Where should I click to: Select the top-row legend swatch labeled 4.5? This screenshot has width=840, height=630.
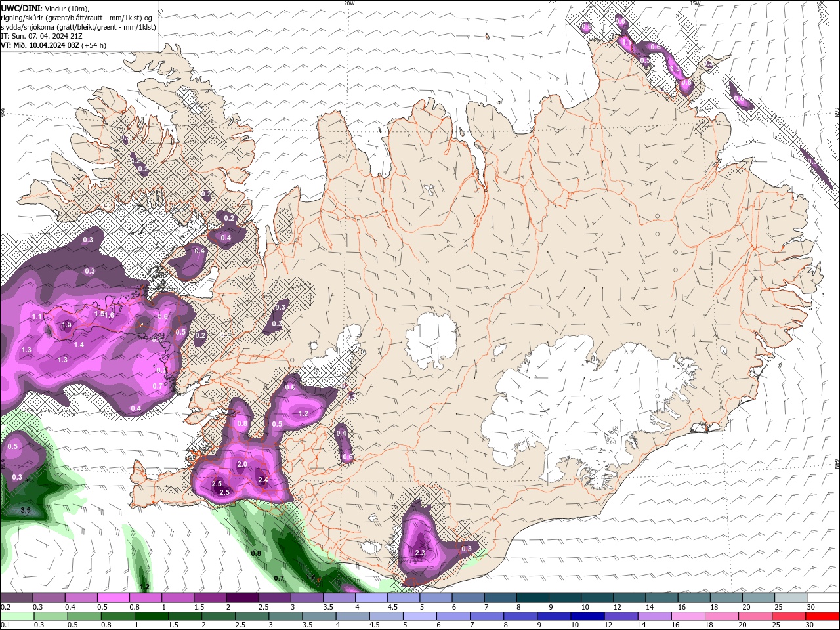(404, 598)
